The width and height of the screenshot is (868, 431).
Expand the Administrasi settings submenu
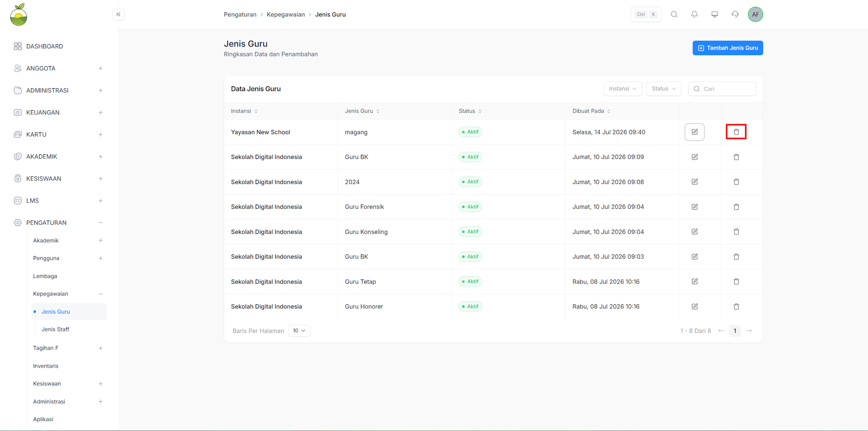click(x=100, y=402)
